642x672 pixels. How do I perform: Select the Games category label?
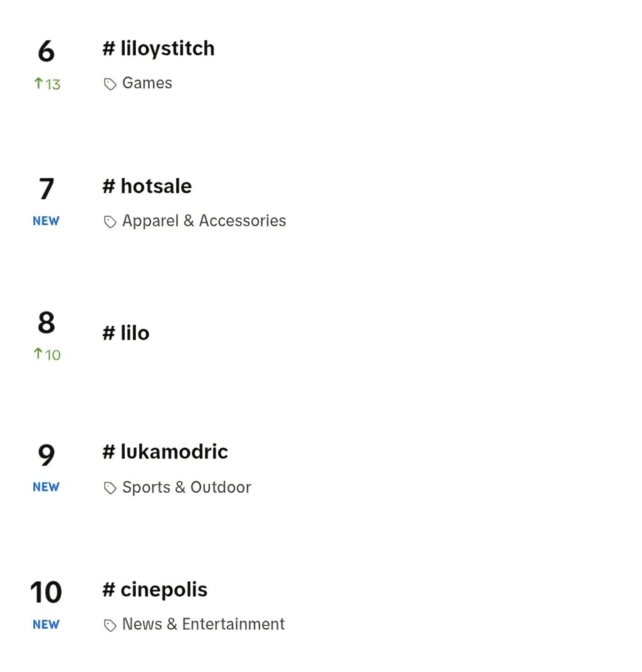pos(147,83)
